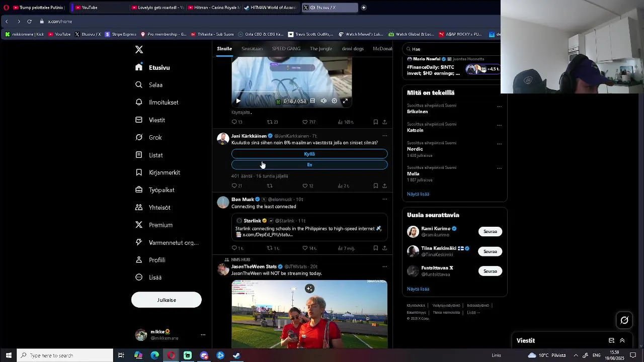644x362 pixels.
Task: Compose new message in Viestit drawer
Action: tap(611, 340)
